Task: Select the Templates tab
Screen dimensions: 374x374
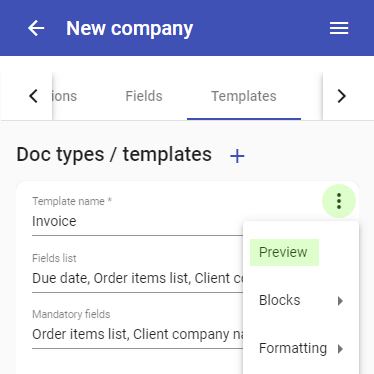Action: (244, 96)
